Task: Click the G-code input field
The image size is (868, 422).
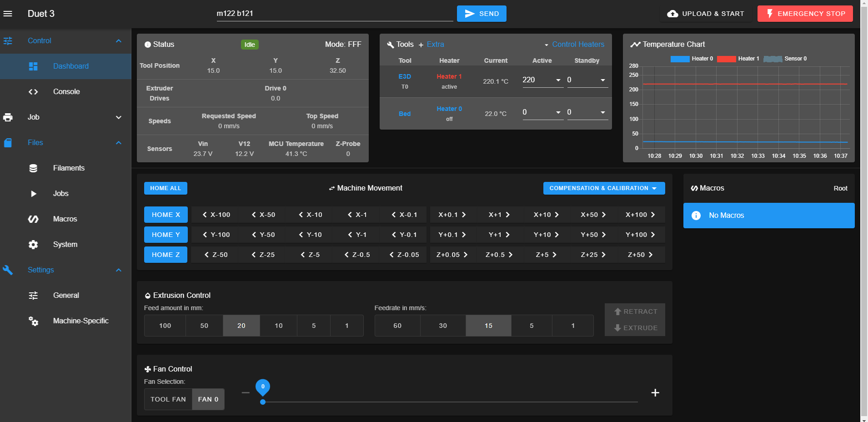Action: point(335,14)
